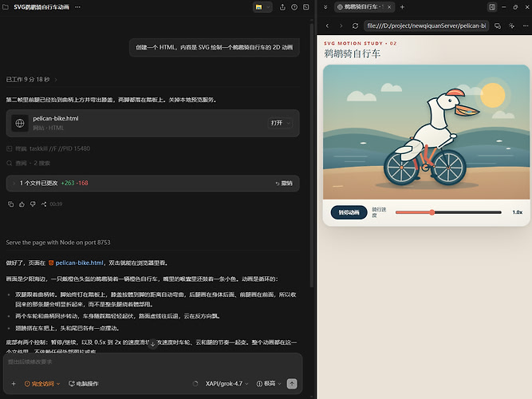Click the sparkle element-picker icon in browser toolbar
532x399 pixels.
(x=511, y=26)
